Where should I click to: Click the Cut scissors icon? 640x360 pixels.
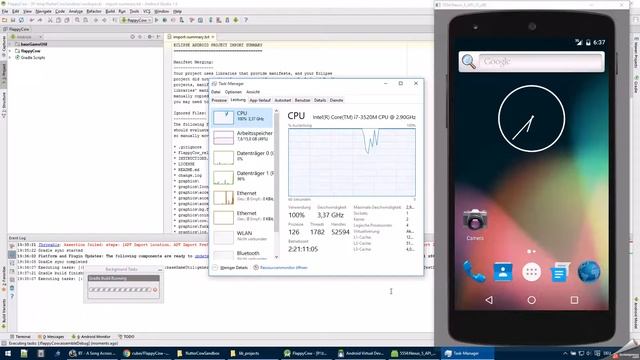coord(50,20)
